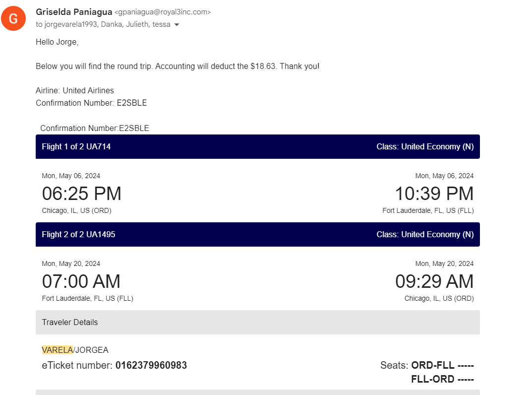Click the Traveler Details section header
The width and height of the screenshot is (532, 395).
pos(257,323)
